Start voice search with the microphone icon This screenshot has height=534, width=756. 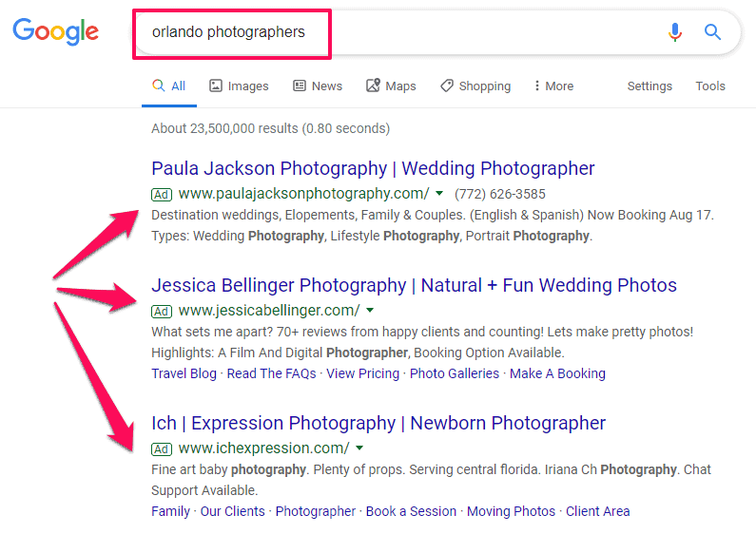click(675, 32)
